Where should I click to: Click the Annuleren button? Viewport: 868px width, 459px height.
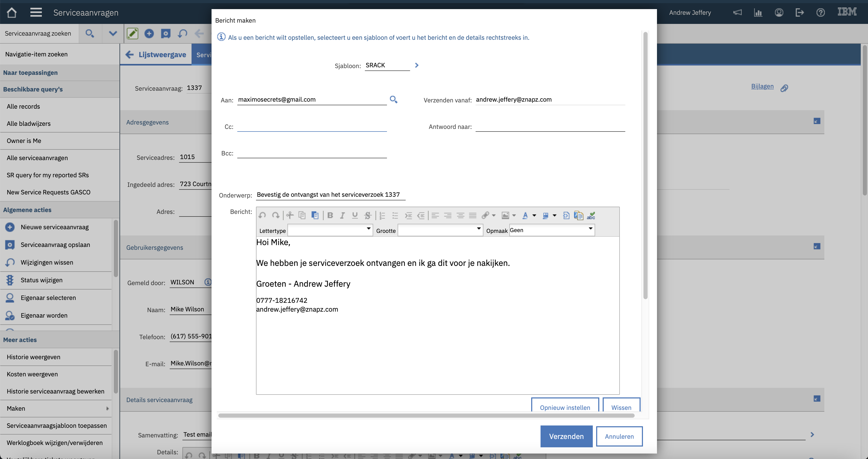[619, 436]
